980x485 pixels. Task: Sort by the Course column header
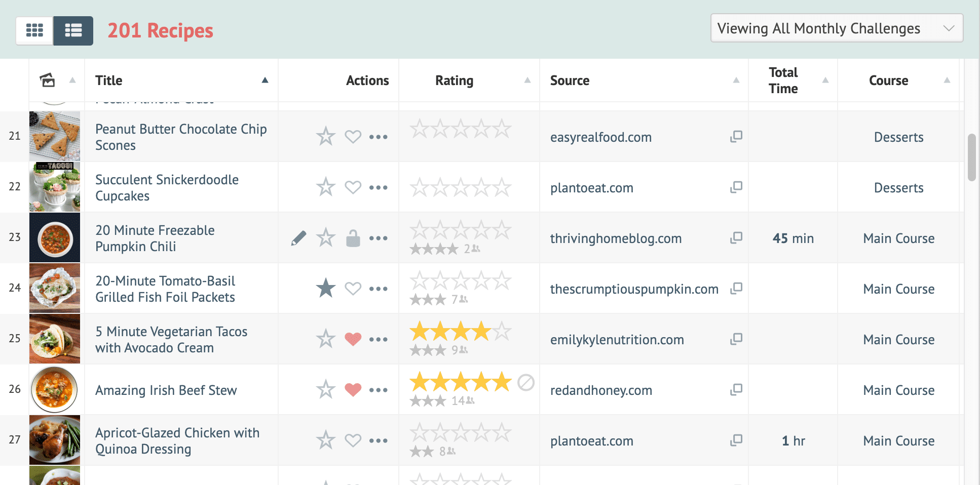coord(888,80)
